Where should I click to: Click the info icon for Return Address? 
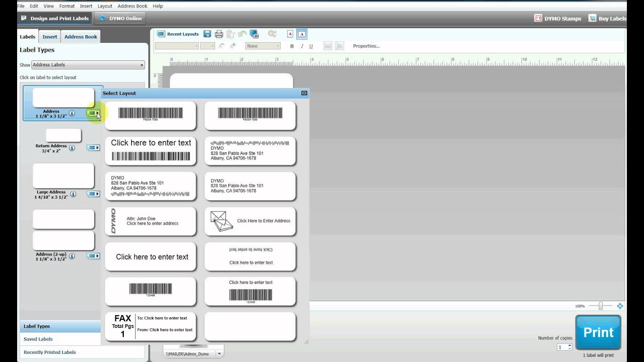pyautogui.click(x=72, y=148)
